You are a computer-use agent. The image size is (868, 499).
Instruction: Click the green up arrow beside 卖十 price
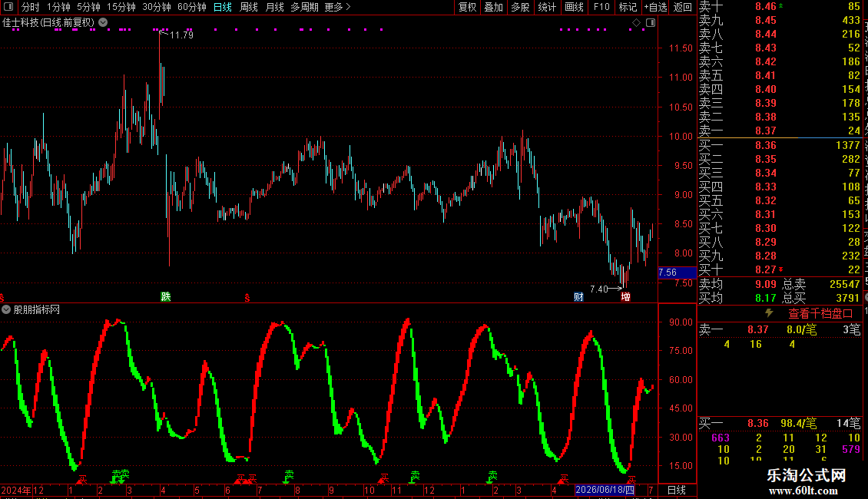point(780,5)
